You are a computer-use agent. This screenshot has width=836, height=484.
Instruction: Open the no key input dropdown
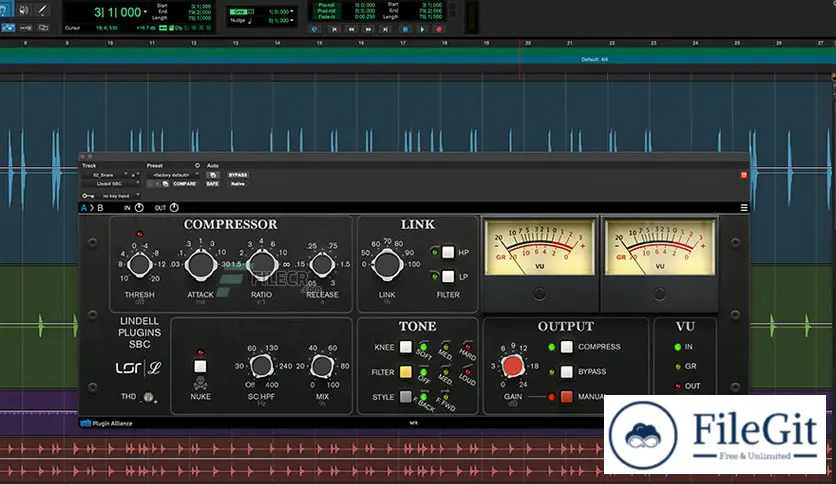point(118,196)
